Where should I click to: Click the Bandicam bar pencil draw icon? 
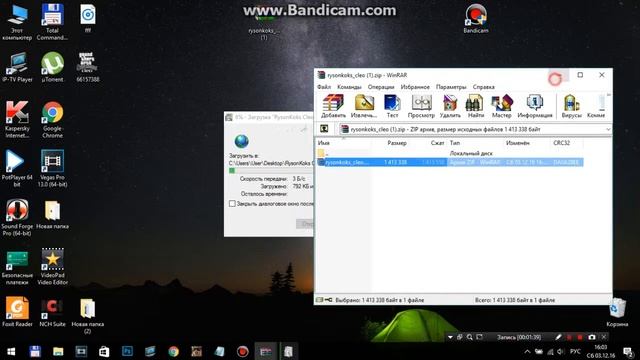[558, 337]
